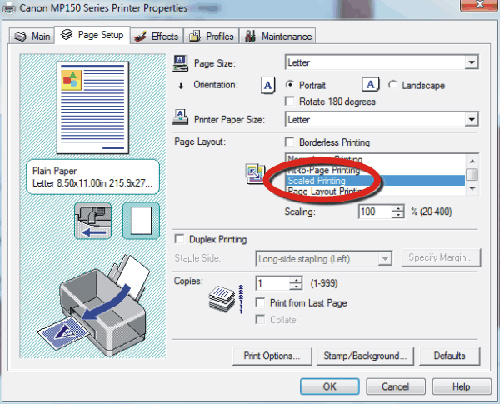The height and width of the screenshot is (404, 500).
Task: Click the blank page preview icon
Action: pyautogui.click(x=141, y=220)
